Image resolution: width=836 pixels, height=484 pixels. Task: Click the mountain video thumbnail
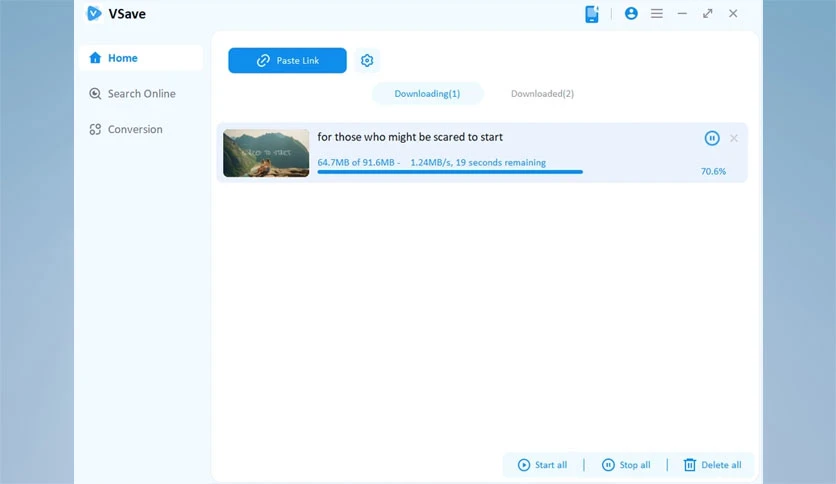coord(266,153)
